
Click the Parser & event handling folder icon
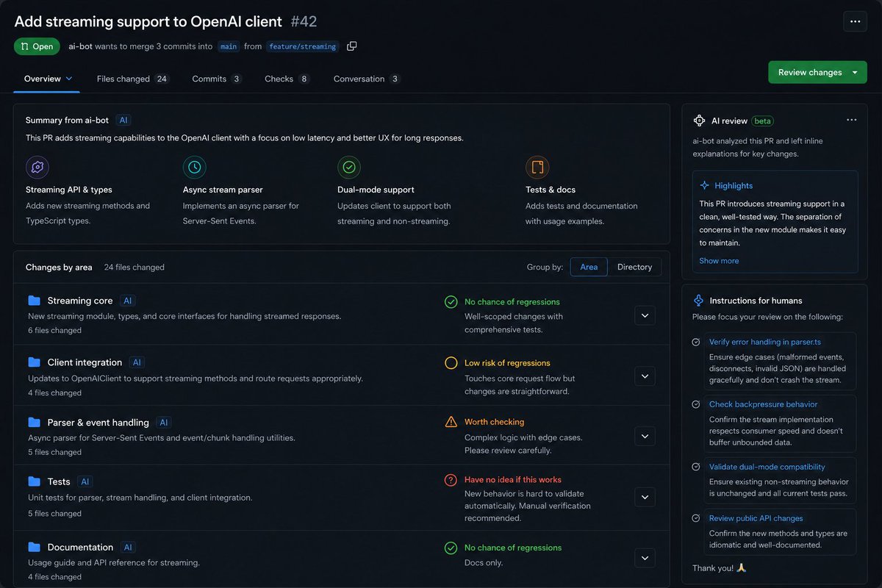[34, 423]
